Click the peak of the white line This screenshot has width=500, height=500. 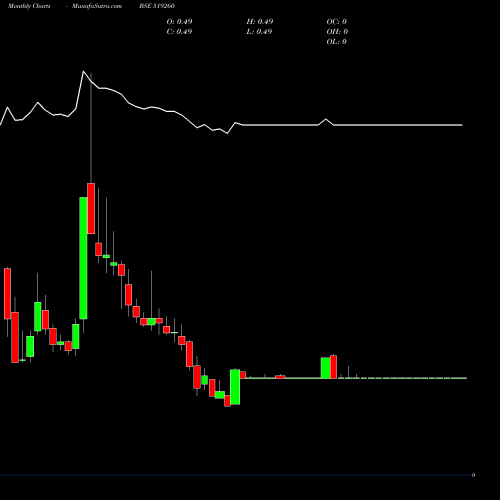(83, 71)
